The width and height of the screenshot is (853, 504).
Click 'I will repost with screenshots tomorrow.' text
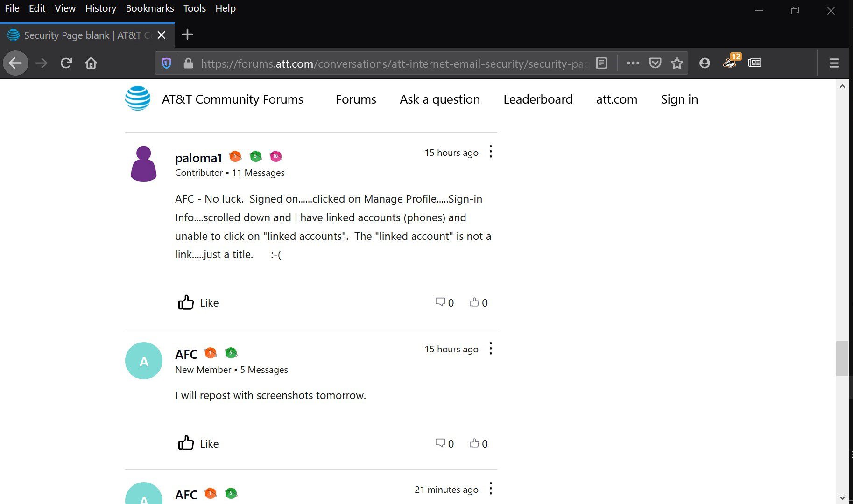click(x=271, y=395)
